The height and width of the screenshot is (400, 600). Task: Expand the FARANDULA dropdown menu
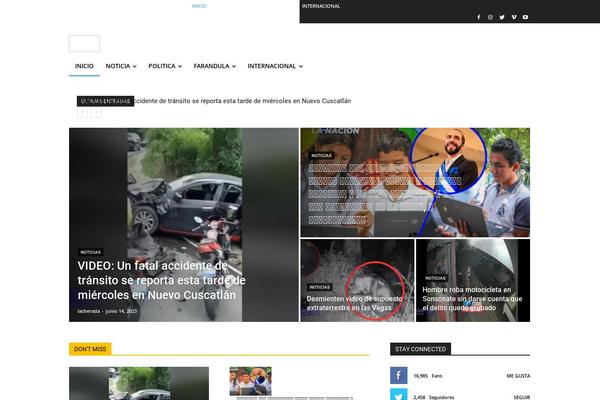[214, 66]
